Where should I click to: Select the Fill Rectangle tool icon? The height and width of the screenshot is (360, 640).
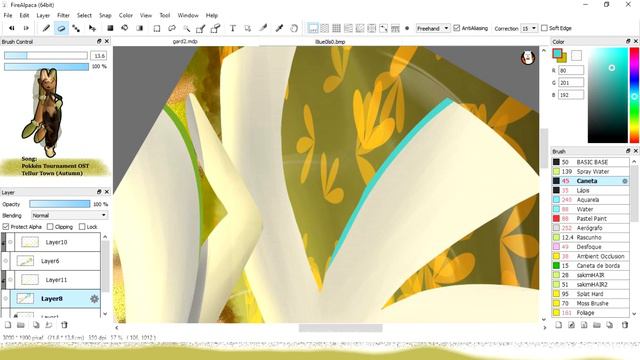click(110, 28)
